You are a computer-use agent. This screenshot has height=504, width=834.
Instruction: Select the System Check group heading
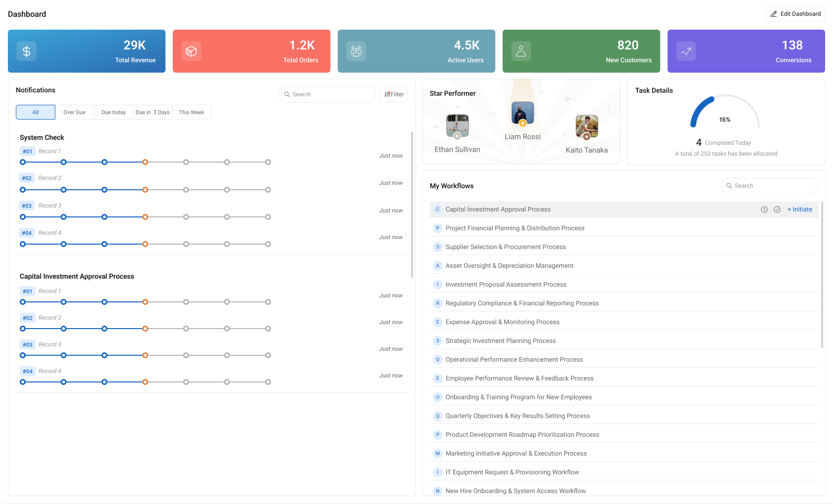tap(42, 137)
